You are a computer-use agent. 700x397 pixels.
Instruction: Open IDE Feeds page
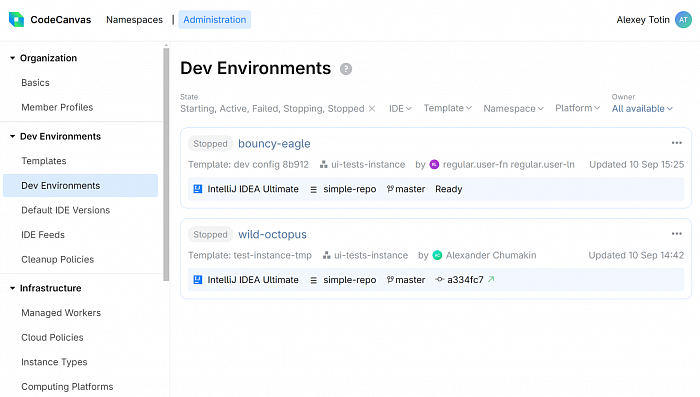[x=43, y=234]
